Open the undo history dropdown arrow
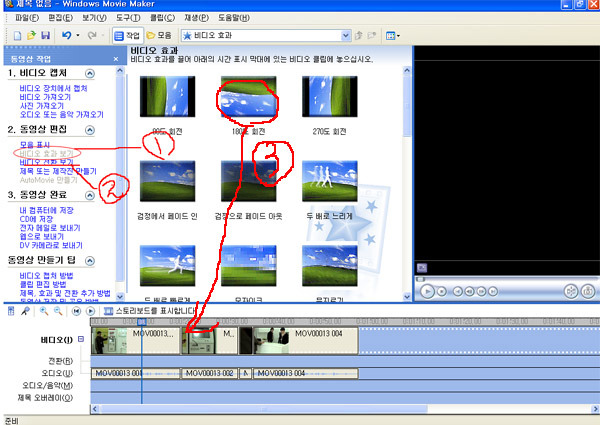The width and height of the screenshot is (600, 425). click(78, 36)
